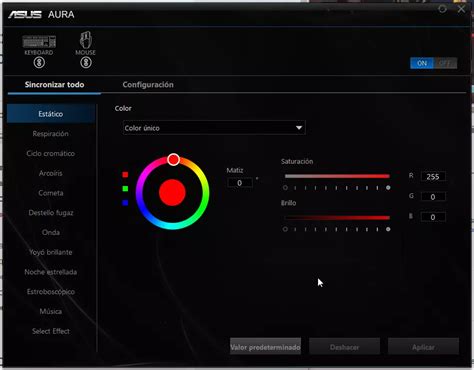Select the Música effect
Screen dimensions: 474x370
click(51, 311)
